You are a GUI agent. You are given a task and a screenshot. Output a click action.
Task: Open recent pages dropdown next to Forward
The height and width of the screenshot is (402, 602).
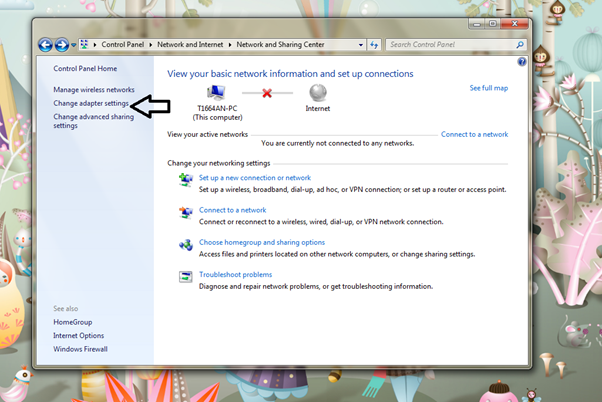73,45
